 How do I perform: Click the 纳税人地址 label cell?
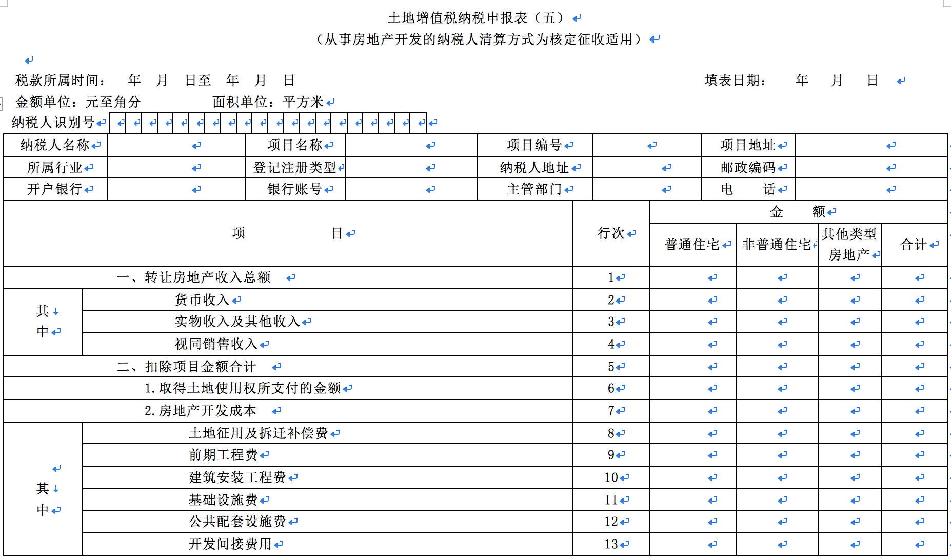535,168
